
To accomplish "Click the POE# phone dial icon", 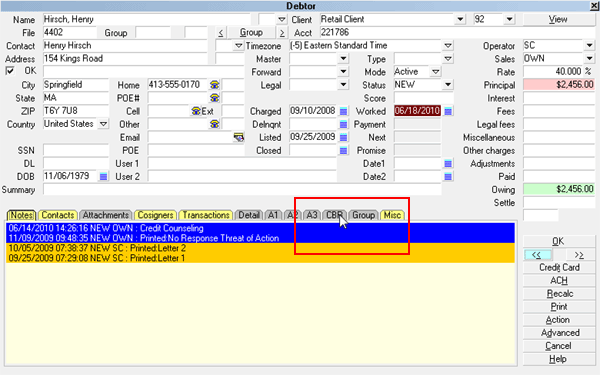I will pyautogui.click(x=215, y=98).
